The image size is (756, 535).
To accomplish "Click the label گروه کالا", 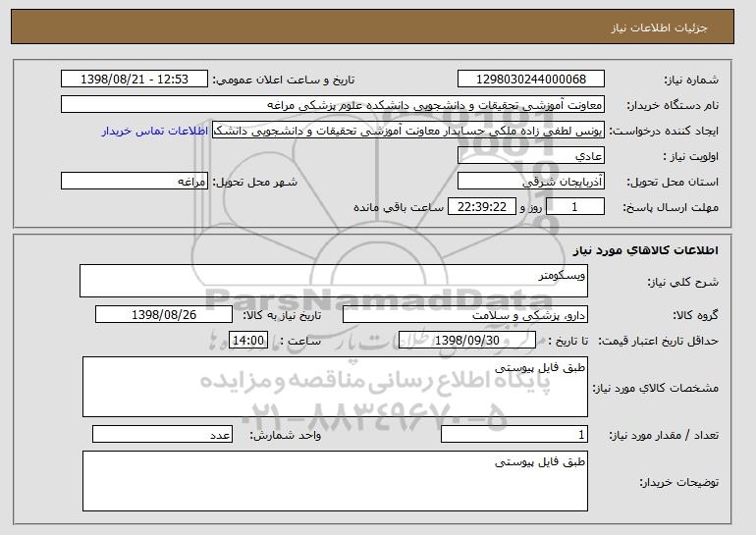I will tap(696, 316).
